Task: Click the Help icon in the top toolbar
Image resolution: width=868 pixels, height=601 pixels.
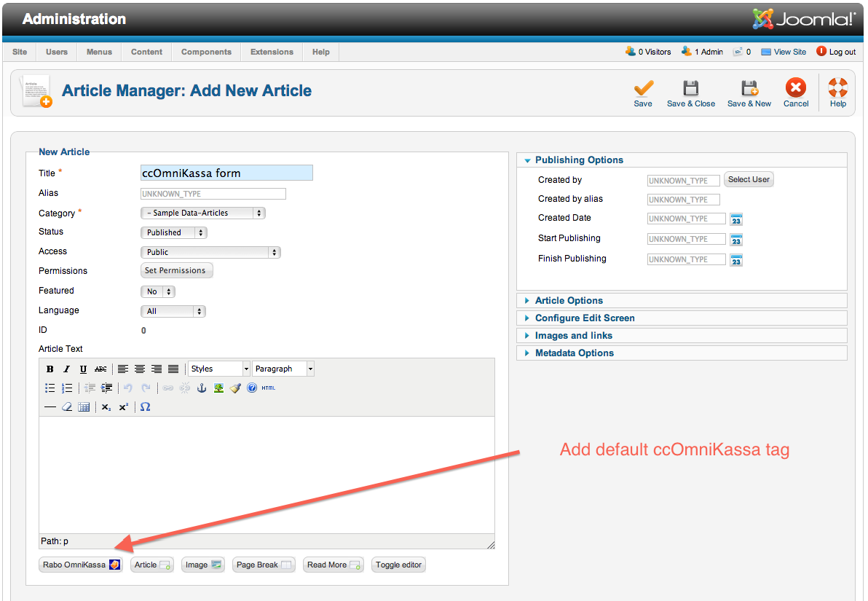Action: pyautogui.click(x=837, y=87)
